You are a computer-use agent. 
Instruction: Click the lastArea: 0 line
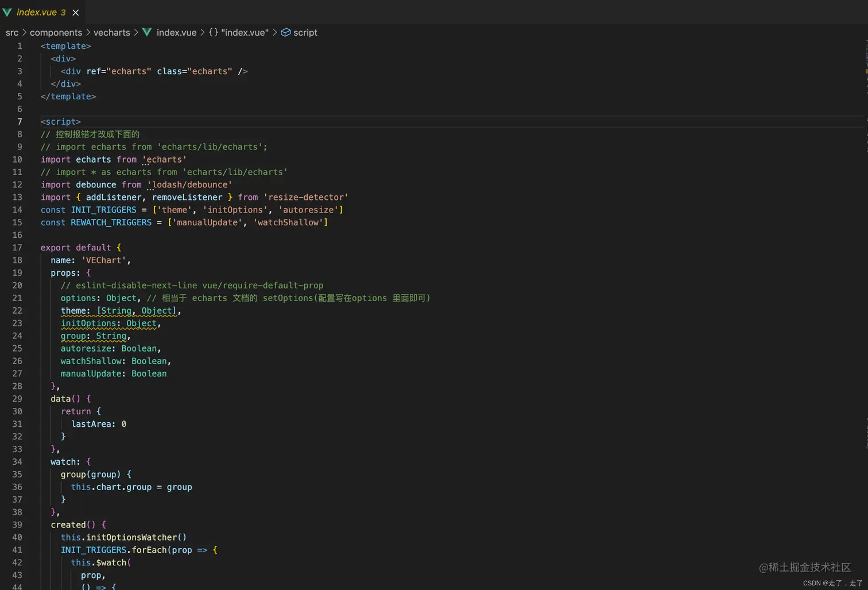[x=99, y=424]
